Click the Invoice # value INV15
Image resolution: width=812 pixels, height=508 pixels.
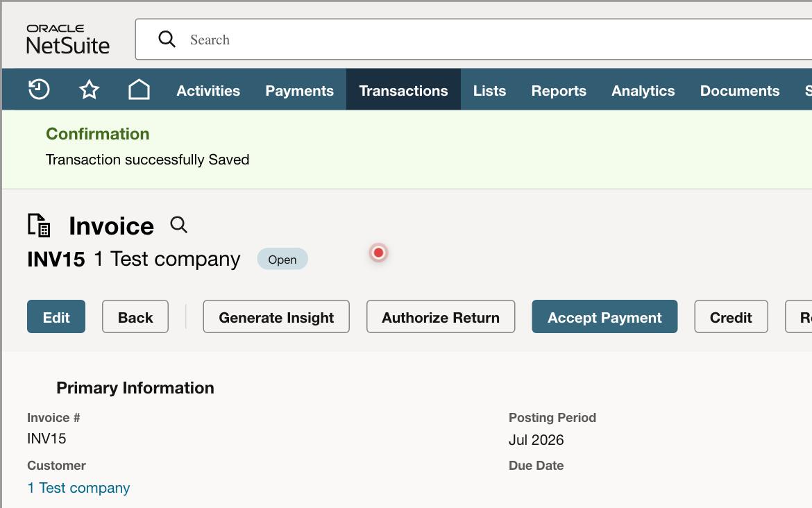coord(46,439)
